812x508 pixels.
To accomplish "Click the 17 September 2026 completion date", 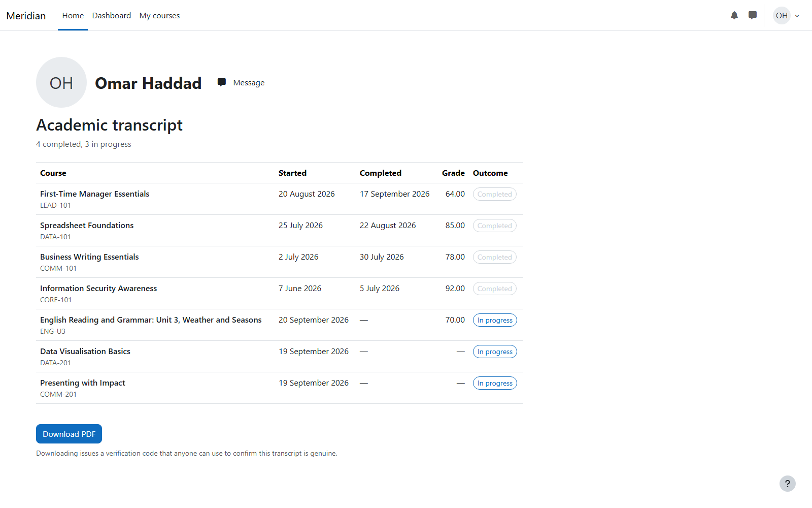I will 395,194.
